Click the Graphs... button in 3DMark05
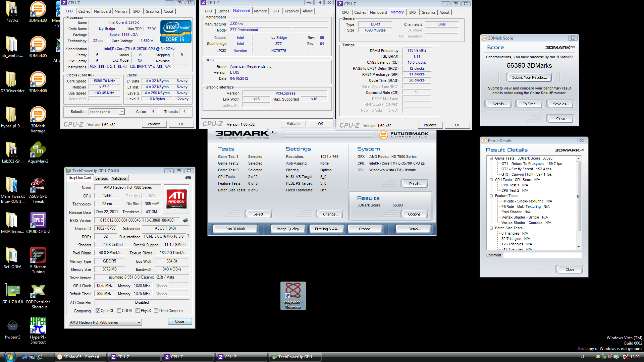 (x=366, y=229)
